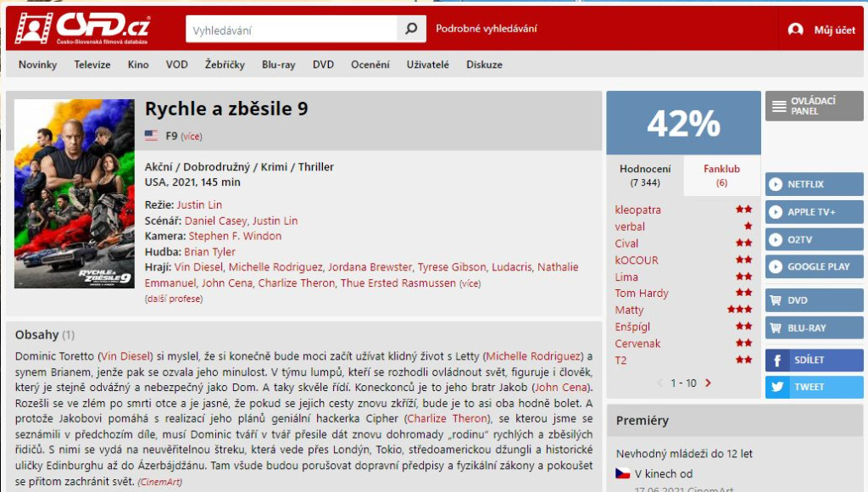Expand (další profese) credits
The height and width of the screenshot is (492, 868).
point(174,299)
